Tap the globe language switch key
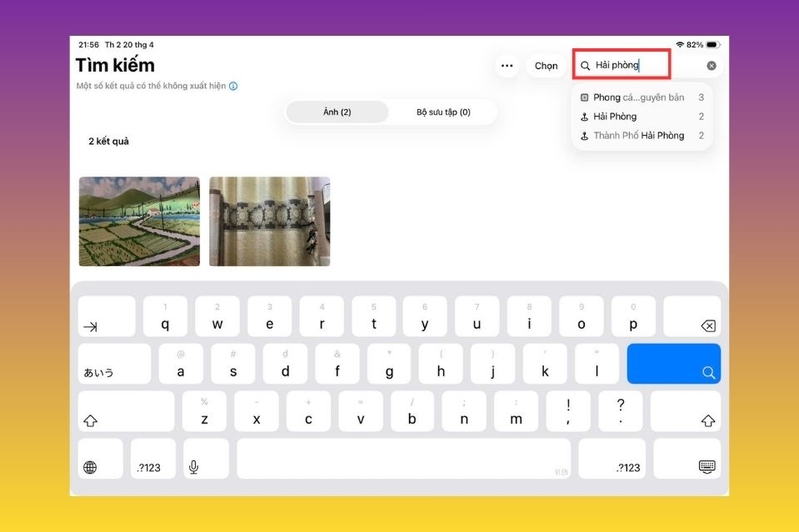 point(100,459)
